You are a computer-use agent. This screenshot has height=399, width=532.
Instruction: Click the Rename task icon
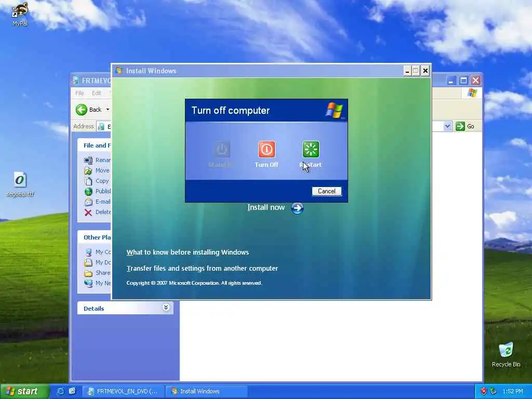pos(88,160)
